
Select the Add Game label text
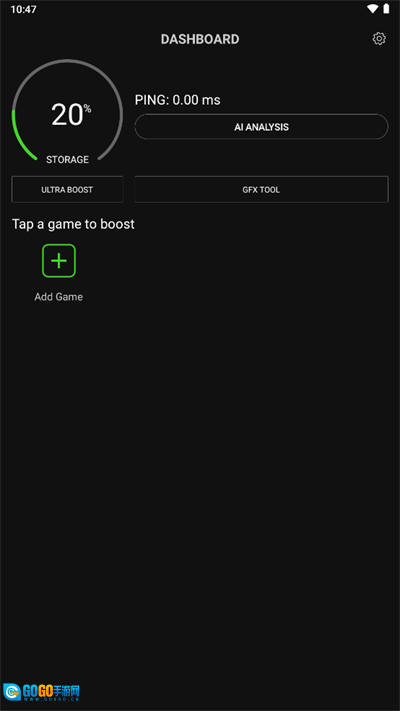click(59, 297)
